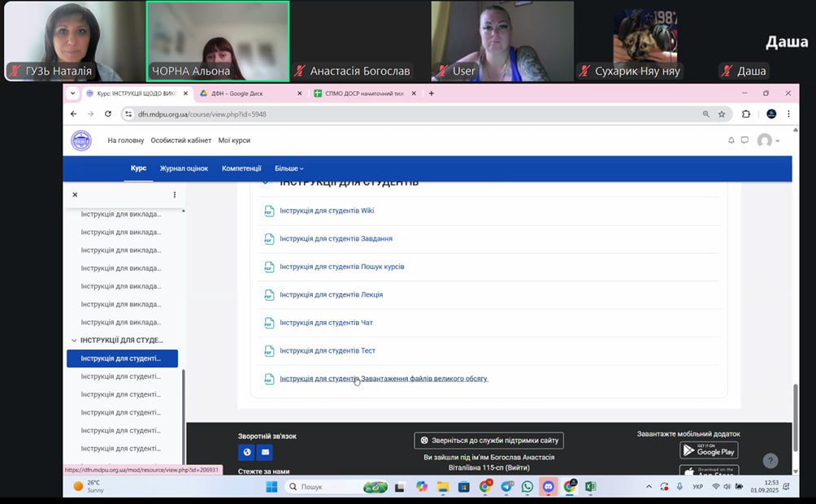Image resolution: width=816 pixels, height=504 pixels.
Task: Open Інструкція для студентів Тест link
Action: 327,351
